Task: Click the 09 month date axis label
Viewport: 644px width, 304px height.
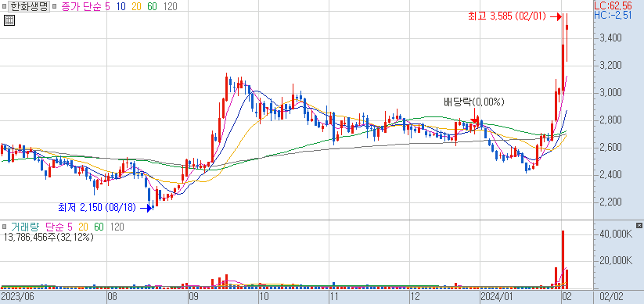Action: click(194, 297)
